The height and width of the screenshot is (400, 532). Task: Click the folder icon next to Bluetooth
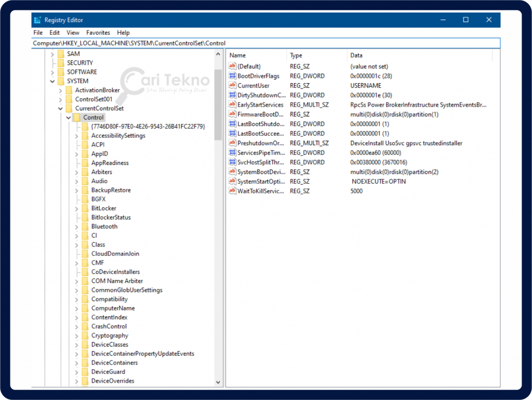tap(84, 226)
